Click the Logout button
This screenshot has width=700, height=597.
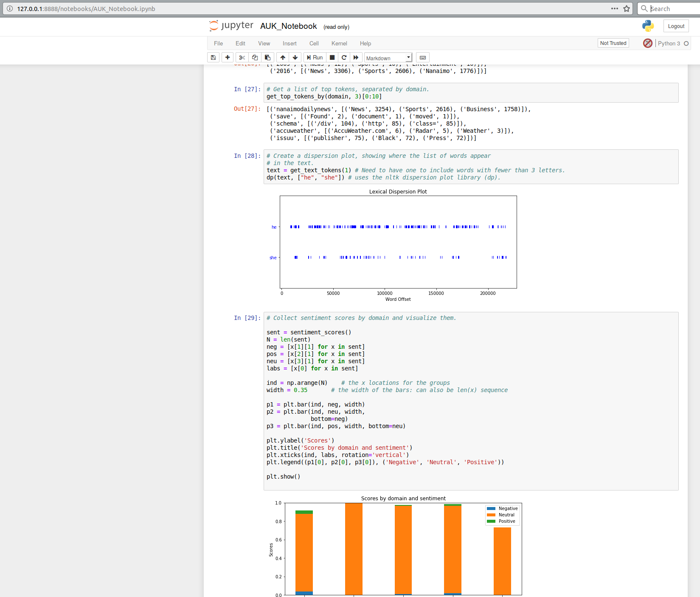(x=676, y=26)
